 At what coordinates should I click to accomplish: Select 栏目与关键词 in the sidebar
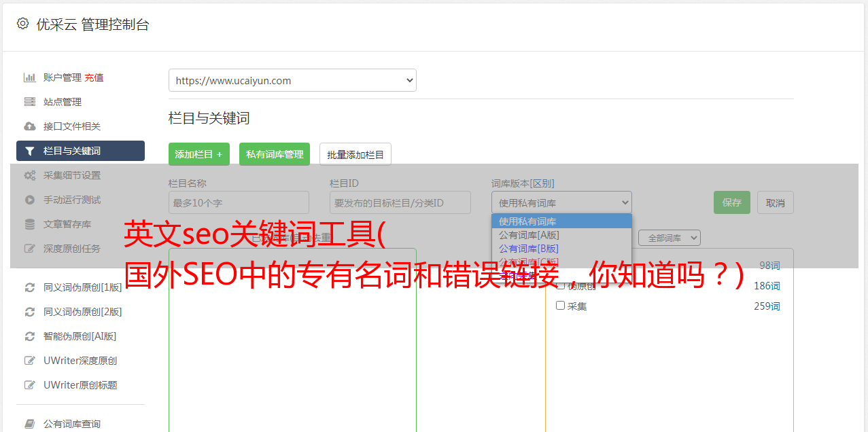click(x=80, y=151)
